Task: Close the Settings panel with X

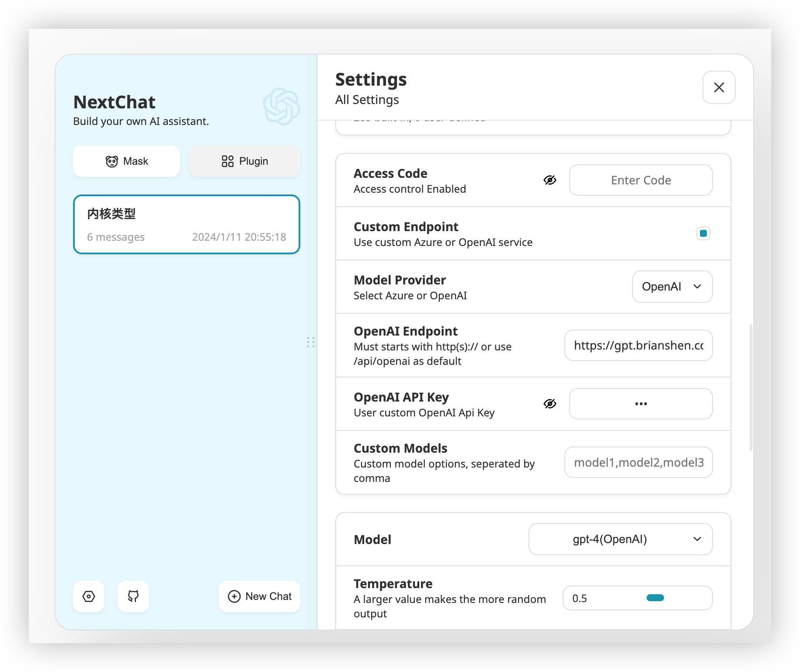Action: pos(719,87)
